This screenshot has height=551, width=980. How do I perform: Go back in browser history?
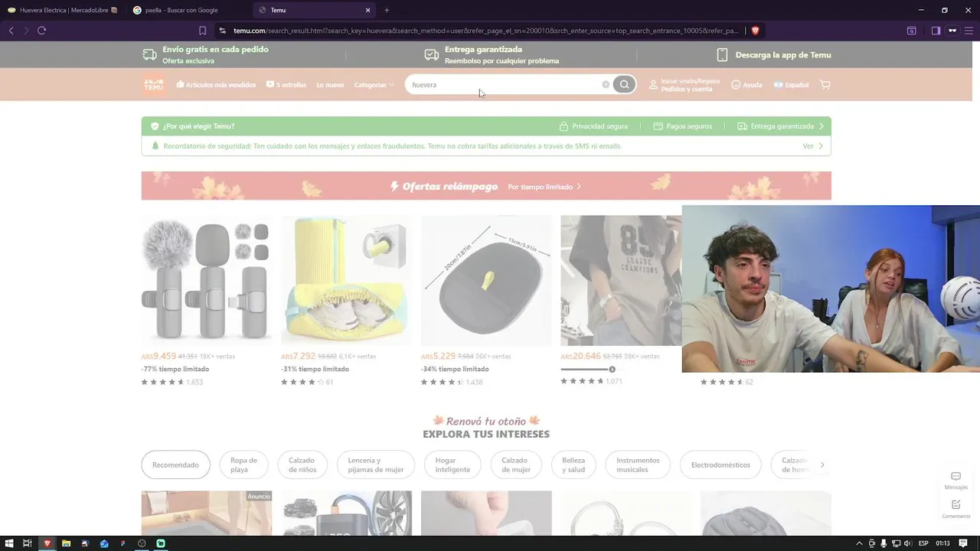(x=11, y=31)
